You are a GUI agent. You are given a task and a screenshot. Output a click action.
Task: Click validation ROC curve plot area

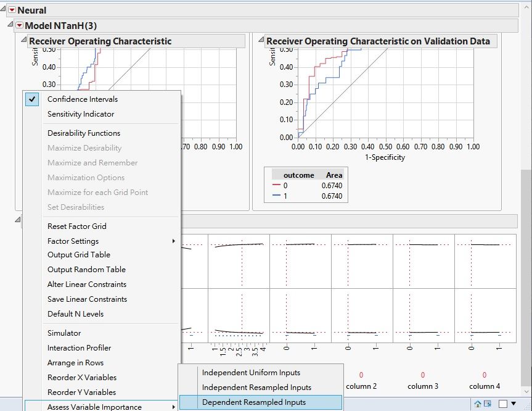coord(386,93)
